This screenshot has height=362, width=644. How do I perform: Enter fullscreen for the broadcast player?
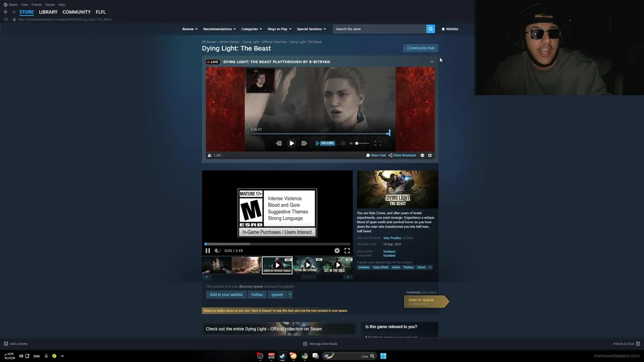pyautogui.click(x=377, y=143)
